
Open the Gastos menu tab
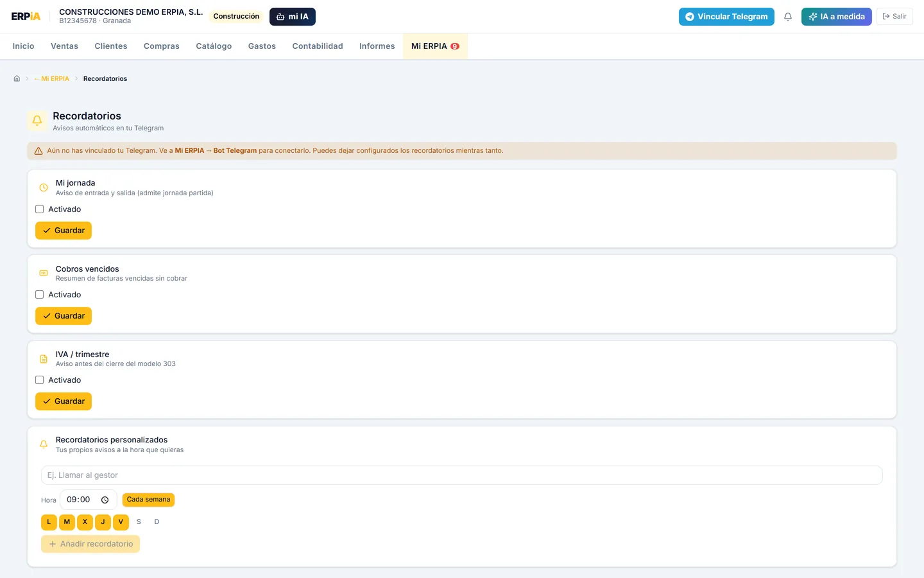(x=262, y=46)
